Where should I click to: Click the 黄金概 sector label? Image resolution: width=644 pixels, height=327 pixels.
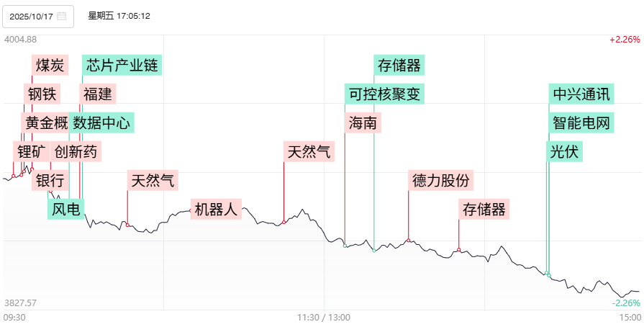tap(46, 123)
